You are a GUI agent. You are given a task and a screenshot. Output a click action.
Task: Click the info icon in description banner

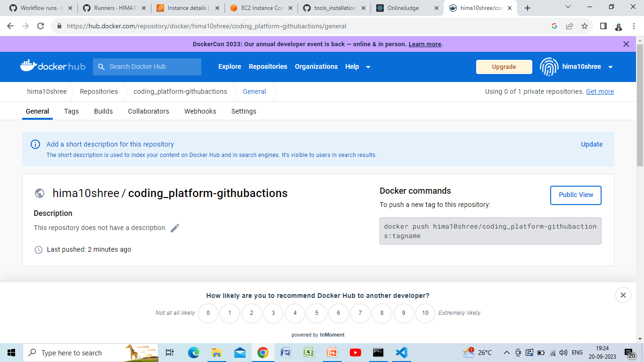pos(35,144)
